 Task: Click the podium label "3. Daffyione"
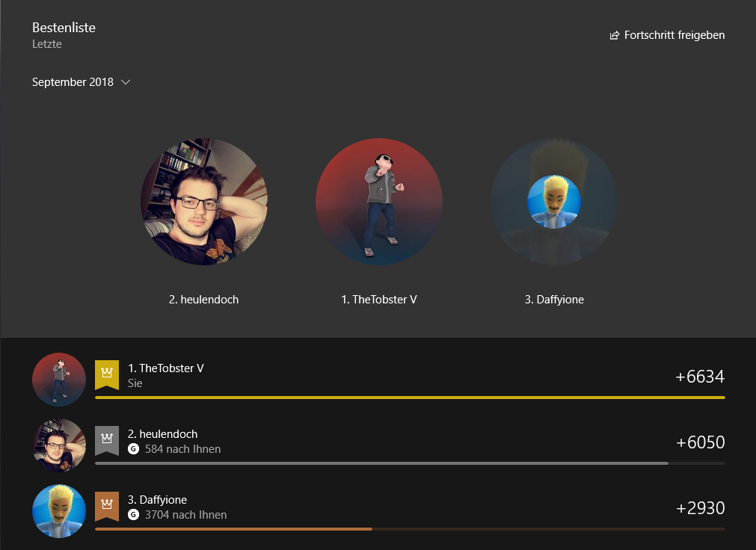(554, 300)
